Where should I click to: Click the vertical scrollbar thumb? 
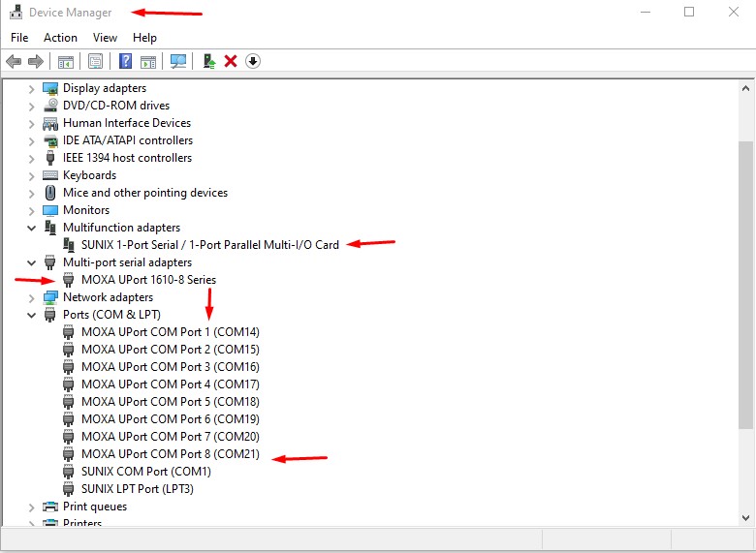click(x=746, y=284)
